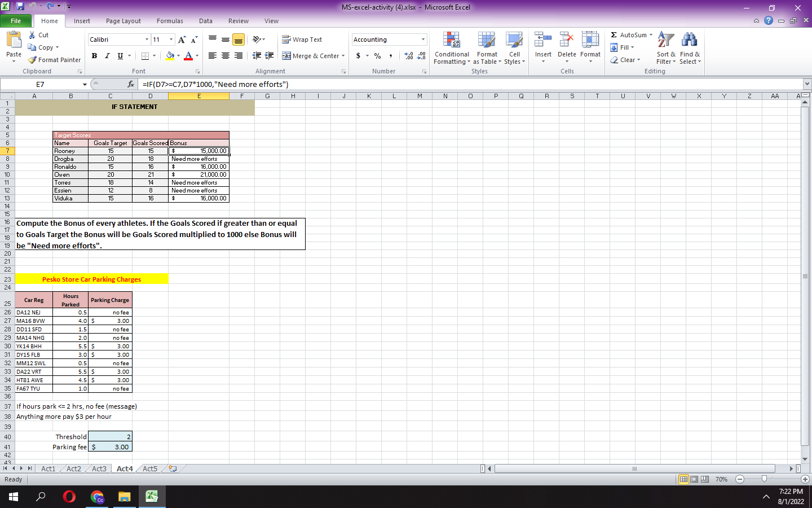Apply a cell border from the ribbon
The height and width of the screenshot is (508, 812).
tap(145, 56)
